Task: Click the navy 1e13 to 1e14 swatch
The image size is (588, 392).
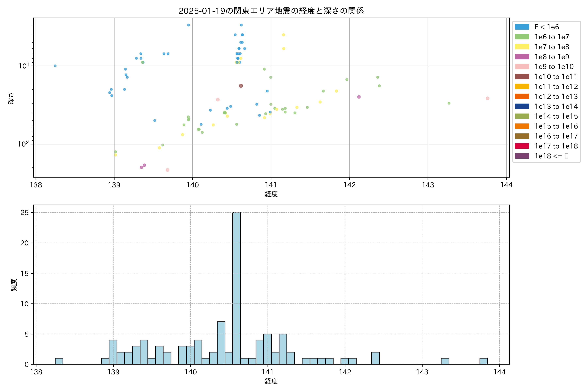Action: [522, 106]
